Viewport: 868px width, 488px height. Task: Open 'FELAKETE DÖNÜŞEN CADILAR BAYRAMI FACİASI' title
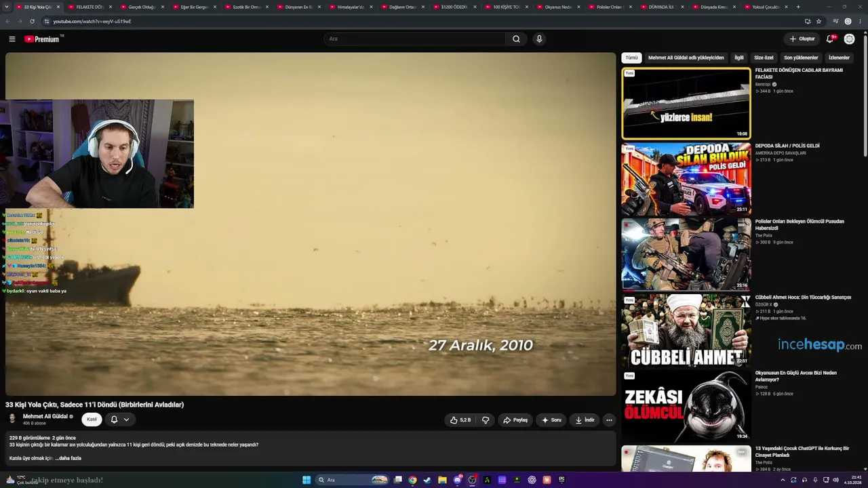click(799, 73)
